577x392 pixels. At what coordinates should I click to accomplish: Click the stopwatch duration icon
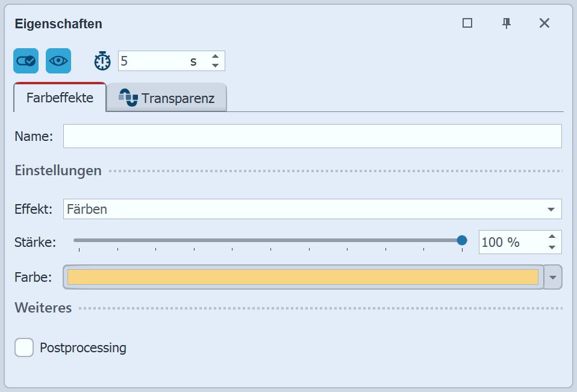coord(102,61)
